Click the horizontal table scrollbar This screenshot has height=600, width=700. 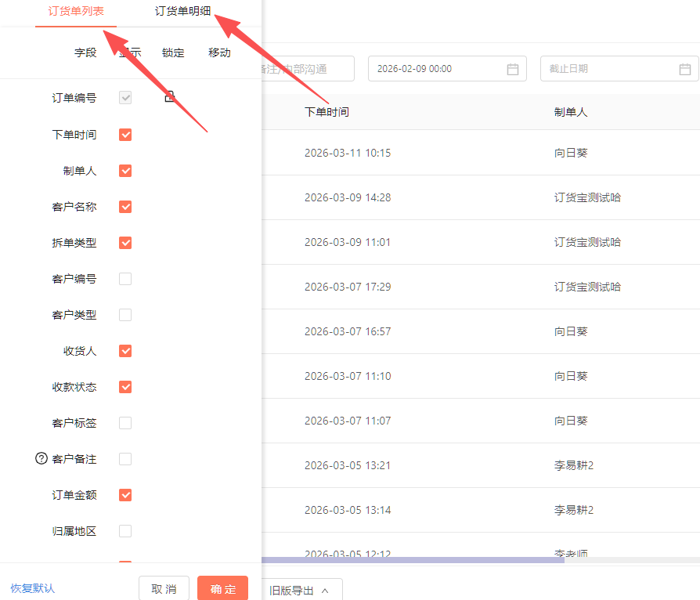pyautogui.click(x=413, y=560)
